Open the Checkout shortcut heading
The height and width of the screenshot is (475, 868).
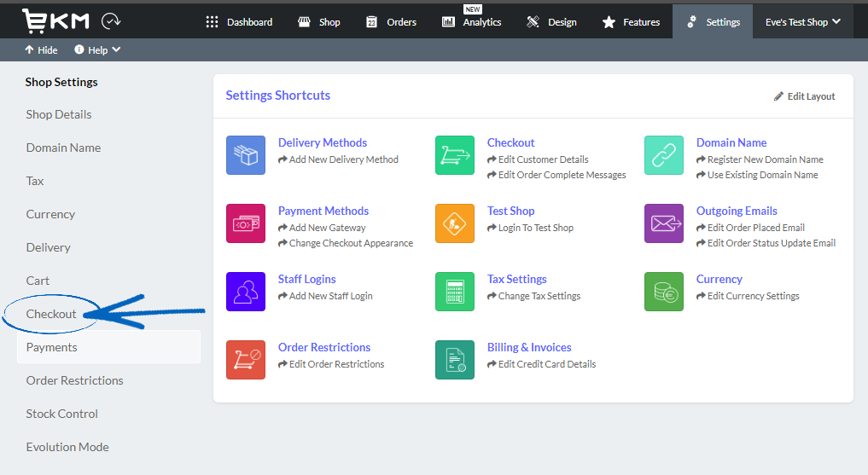(511, 142)
